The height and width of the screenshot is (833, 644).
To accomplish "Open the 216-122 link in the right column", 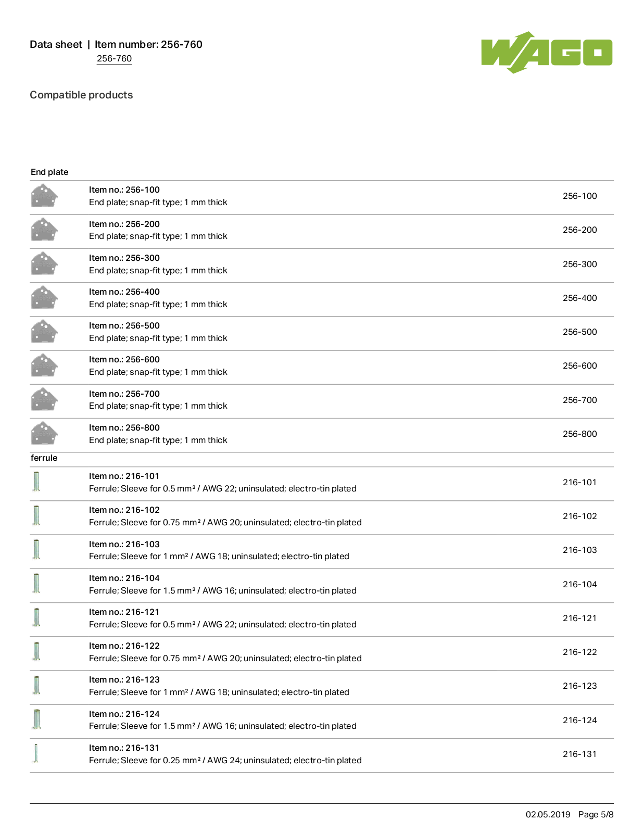I will (x=579, y=652).
